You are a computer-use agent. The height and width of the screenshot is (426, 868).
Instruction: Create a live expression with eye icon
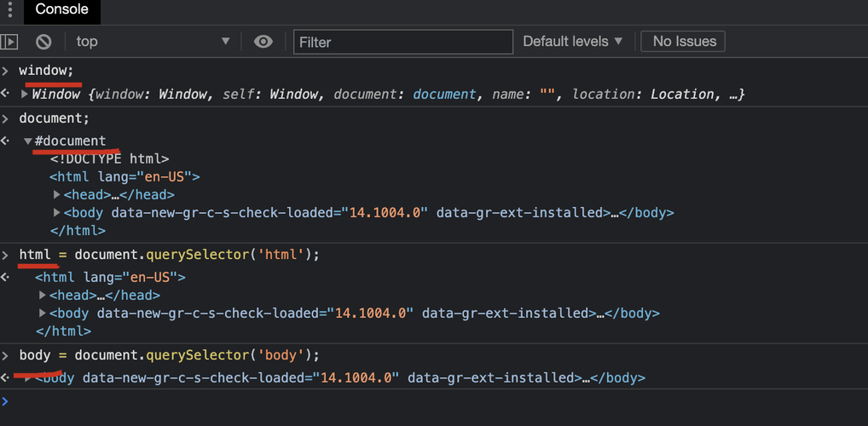coord(263,42)
